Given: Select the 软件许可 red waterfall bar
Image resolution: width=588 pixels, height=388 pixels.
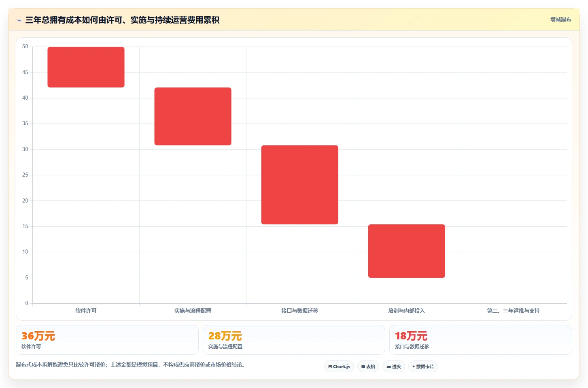Looking at the screenshot, I should tap(86, 67).
